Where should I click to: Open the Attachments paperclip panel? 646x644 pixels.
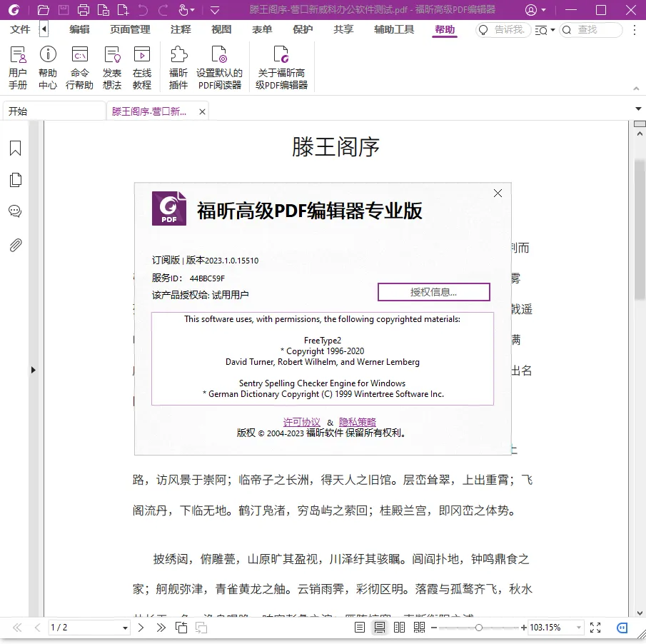point(15,245)
